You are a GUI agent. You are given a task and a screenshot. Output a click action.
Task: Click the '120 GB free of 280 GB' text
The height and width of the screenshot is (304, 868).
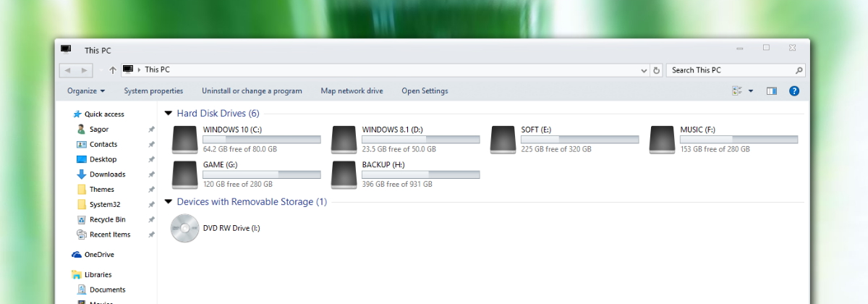pos(238,184)
